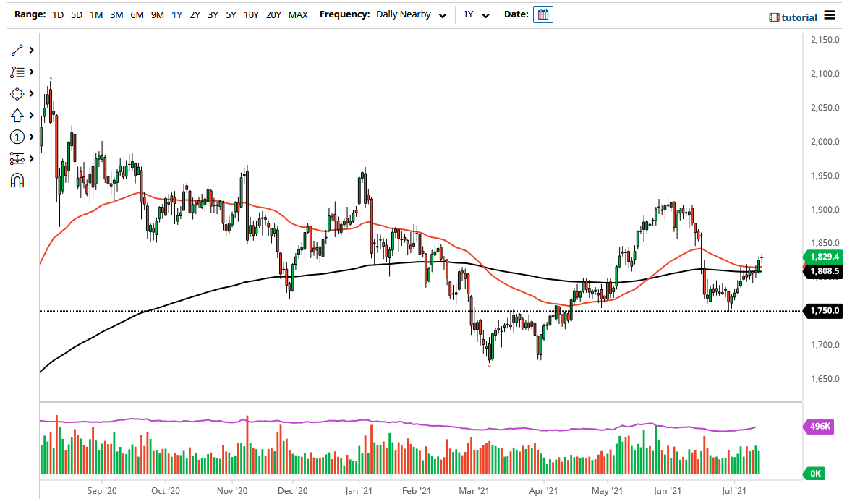Set range to 10Y
847x504 pixels.
251,14
